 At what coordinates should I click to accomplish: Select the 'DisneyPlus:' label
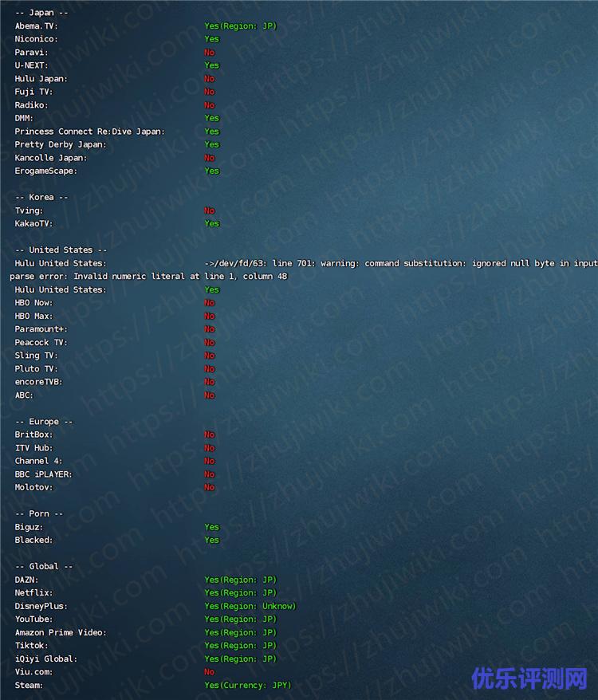click(x=41, y=606)
